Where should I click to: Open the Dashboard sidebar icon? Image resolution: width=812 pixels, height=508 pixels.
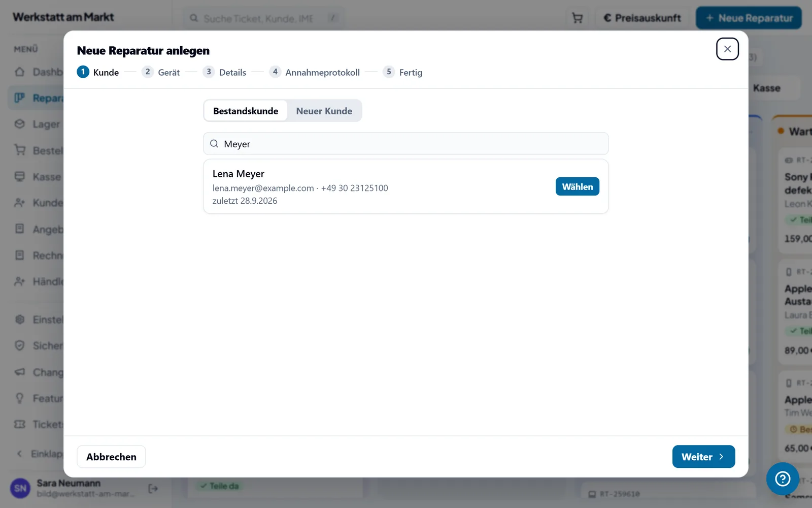(20, 72)
